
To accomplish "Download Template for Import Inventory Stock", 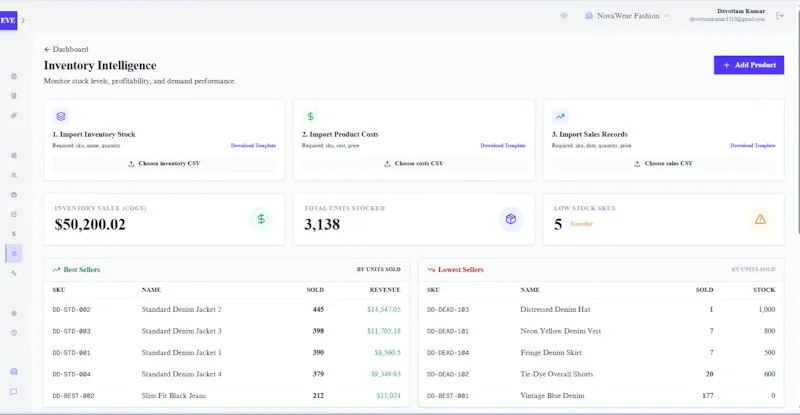I will pos(253,145).
